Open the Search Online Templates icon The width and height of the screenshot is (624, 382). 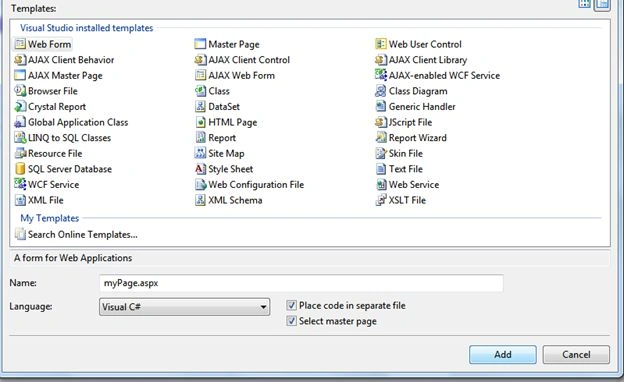click(20, 234)
